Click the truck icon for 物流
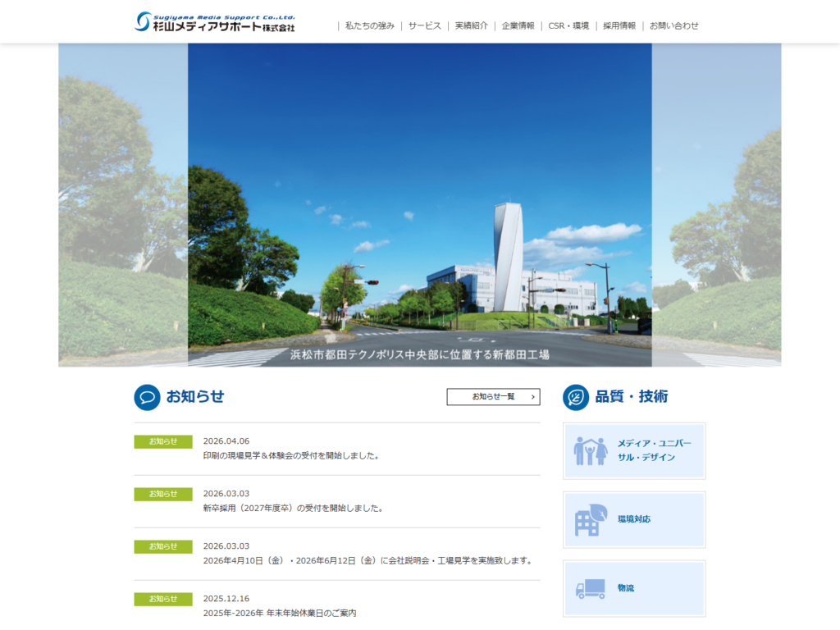Screen dimensions: 840x630 click(x=590, y=588)
